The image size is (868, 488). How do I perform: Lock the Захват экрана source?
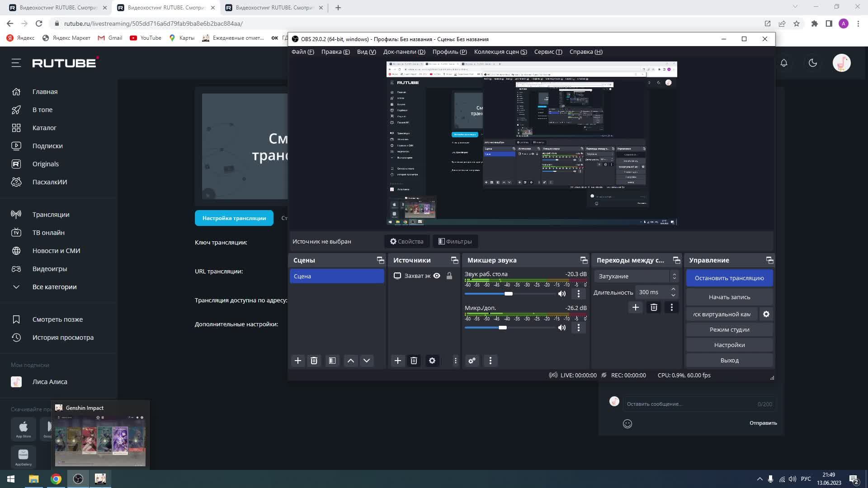pos(449,276)
